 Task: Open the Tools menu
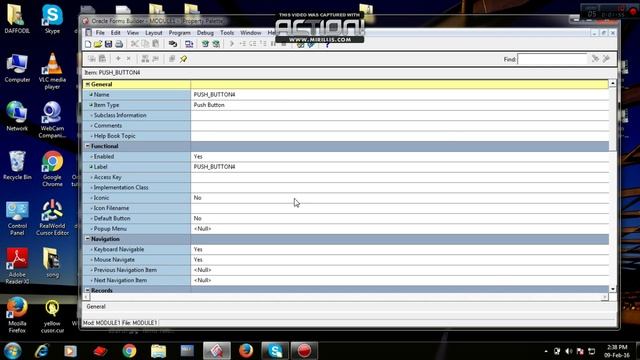[227, 33]
